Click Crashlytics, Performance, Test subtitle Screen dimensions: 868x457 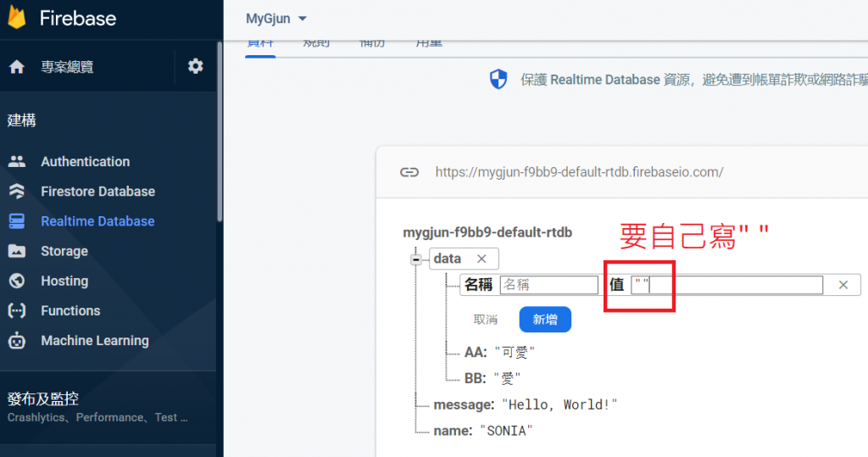point(97,418)
